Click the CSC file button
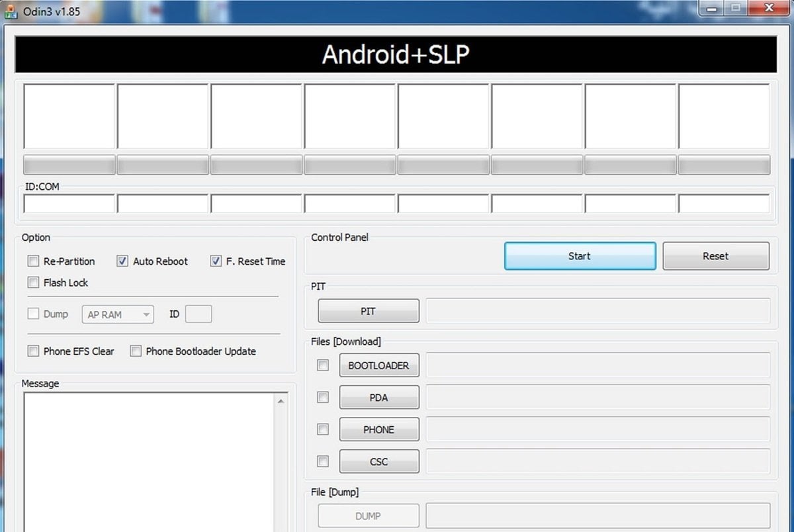 pos(379,462)
